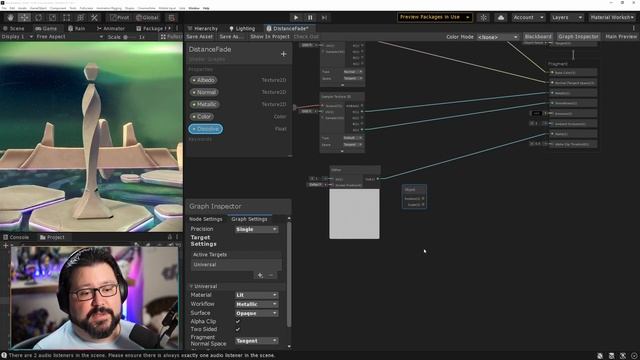This screenshot has width=640, height=360.
Task: Toggle grid snapping icon in toolbar
Action: coord(171,18)
